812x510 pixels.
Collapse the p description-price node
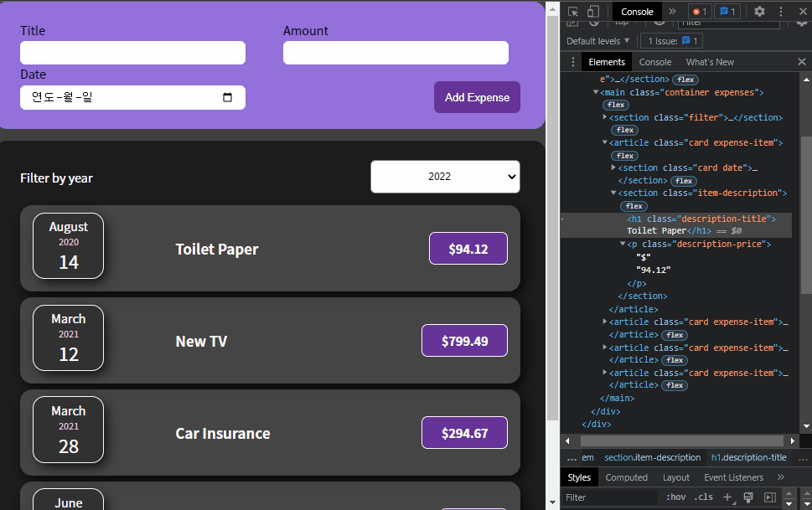click(623, 244)
